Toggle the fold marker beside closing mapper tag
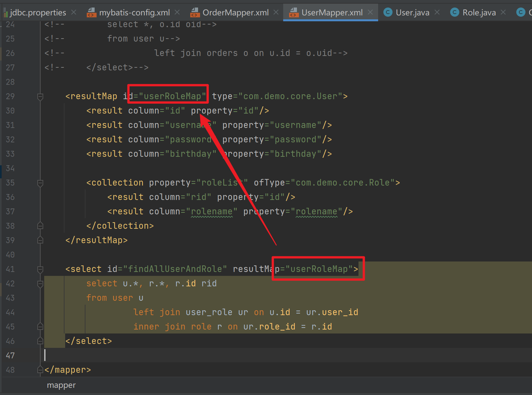Viewport: 532px width, 395px height. pos(40,370)
